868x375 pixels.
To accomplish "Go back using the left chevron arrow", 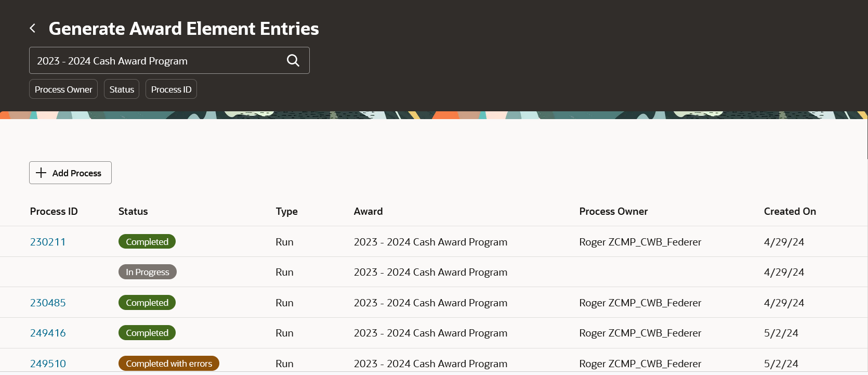I will [33, 28].
